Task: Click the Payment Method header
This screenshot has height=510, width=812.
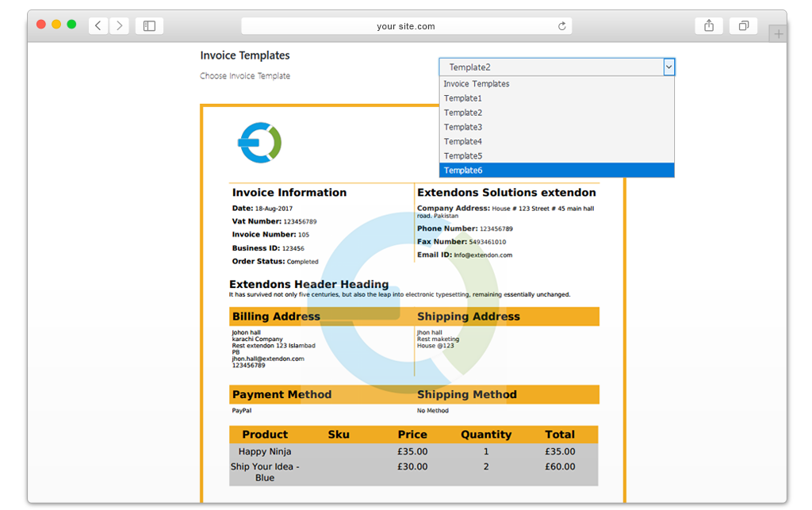Action: [282, 394]
